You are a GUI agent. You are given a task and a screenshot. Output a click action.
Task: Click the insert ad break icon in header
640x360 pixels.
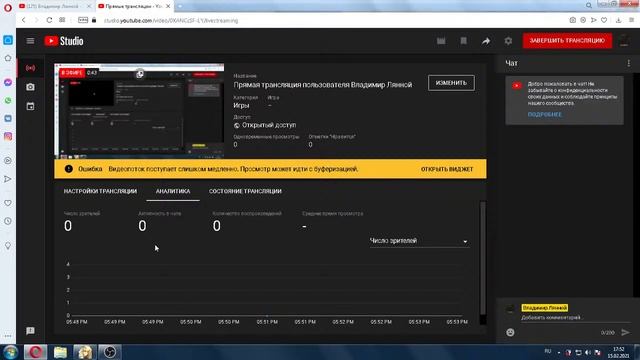pos(464,41)
